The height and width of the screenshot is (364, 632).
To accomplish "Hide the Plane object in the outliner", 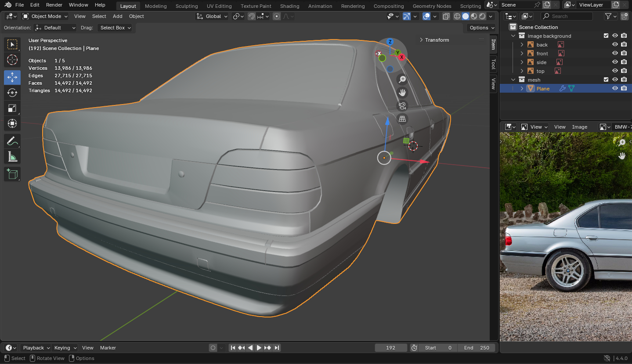I will [615, 88].
